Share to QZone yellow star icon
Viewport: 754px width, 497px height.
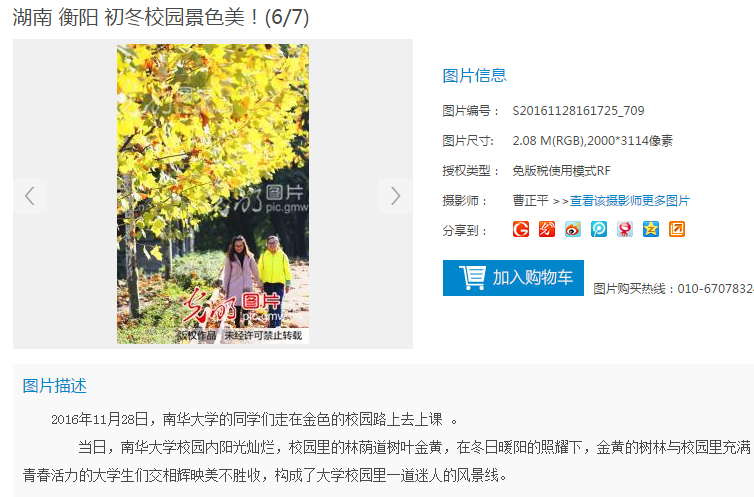click(651, 229)
